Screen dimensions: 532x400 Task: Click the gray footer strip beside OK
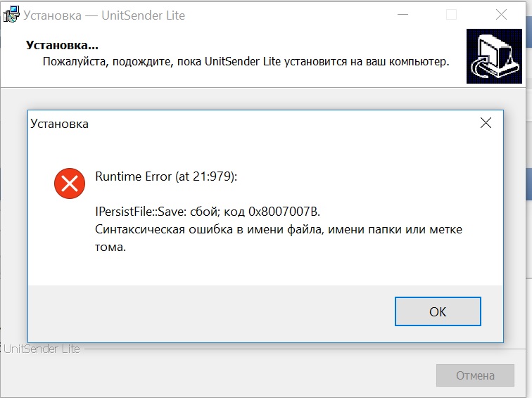[211, 312]
